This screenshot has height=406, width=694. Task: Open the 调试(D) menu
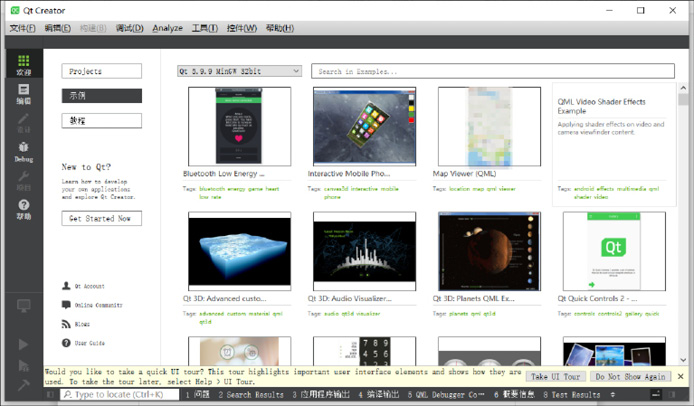[x=130, y=28]
